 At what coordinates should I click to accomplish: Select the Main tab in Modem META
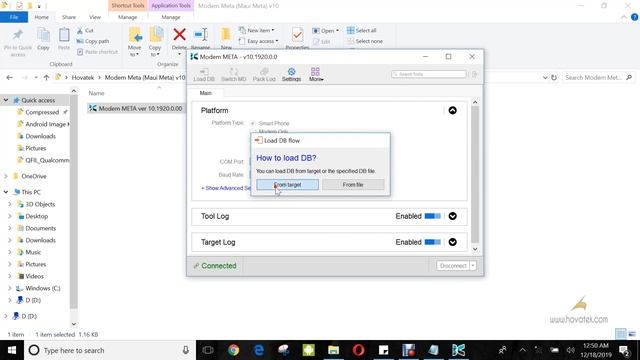point(206,93)
